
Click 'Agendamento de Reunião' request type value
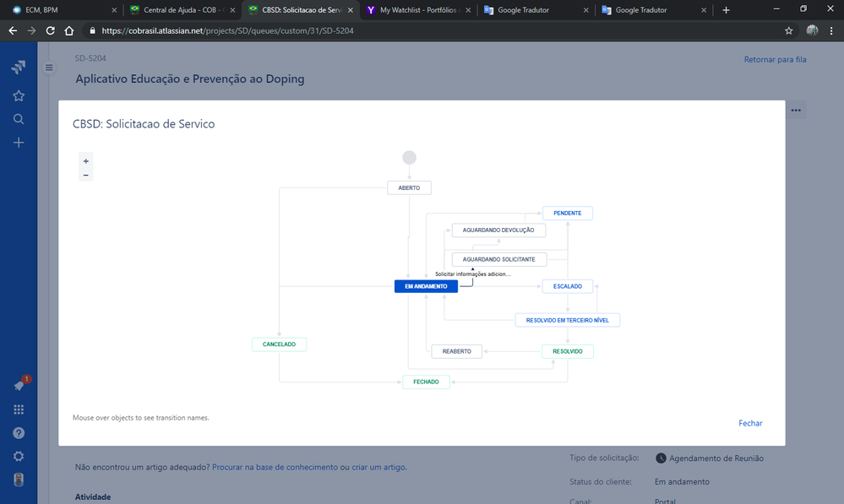[x=716, y=458]
